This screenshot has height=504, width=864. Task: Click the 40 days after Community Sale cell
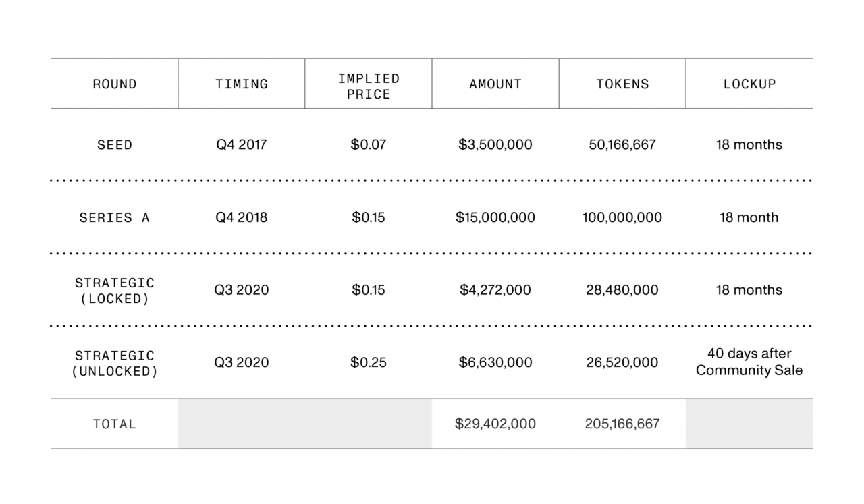pos(749,362)
